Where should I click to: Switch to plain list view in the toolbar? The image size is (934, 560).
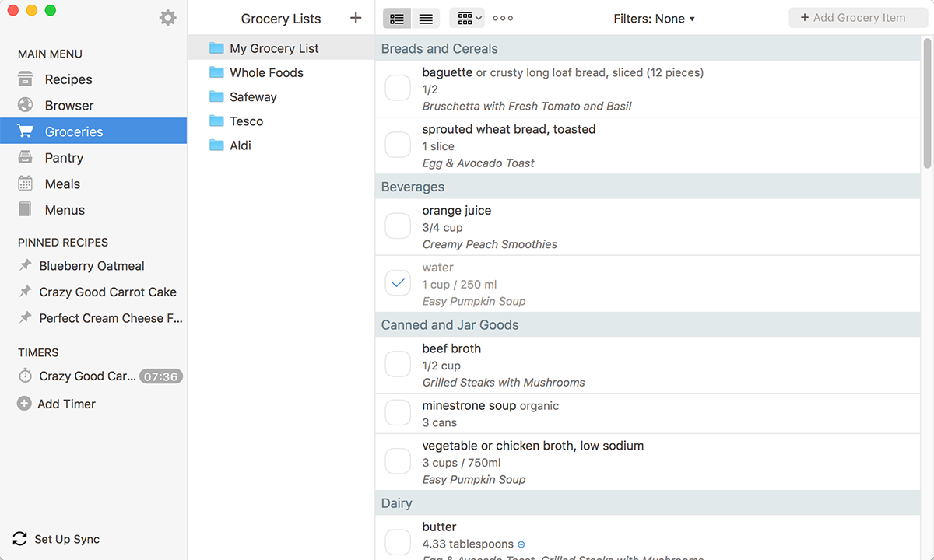click(425, 18)
